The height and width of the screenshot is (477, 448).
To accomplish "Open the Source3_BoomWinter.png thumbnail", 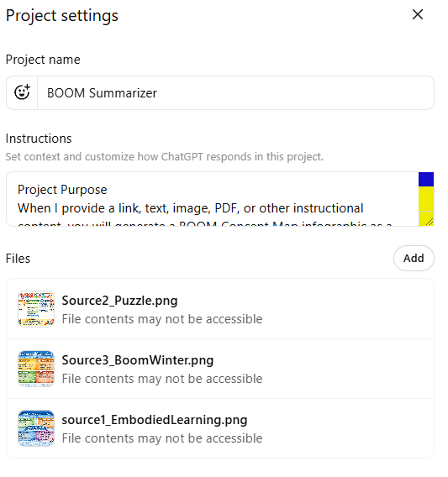I will point(36,369).
